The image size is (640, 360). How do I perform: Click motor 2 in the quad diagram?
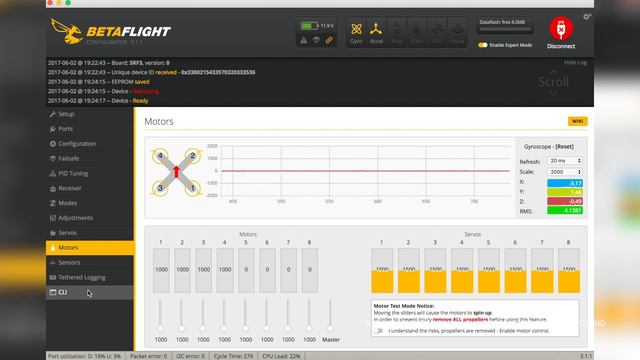tap(193, 156)
